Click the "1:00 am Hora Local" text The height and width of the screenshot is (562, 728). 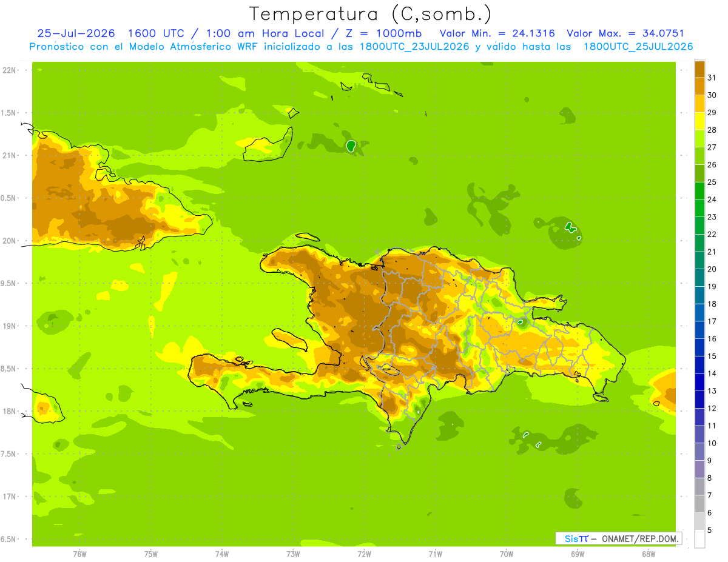(x=265, y=33)
